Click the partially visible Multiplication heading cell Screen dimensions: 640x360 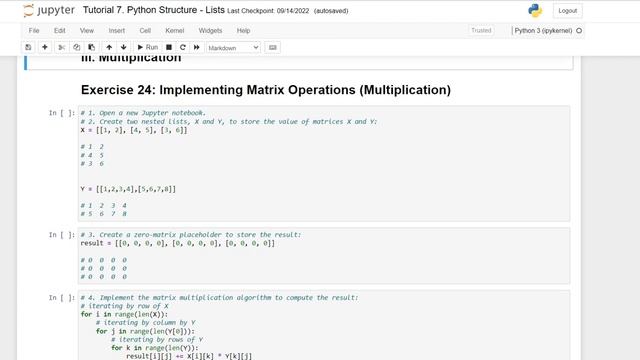point(298,62)
